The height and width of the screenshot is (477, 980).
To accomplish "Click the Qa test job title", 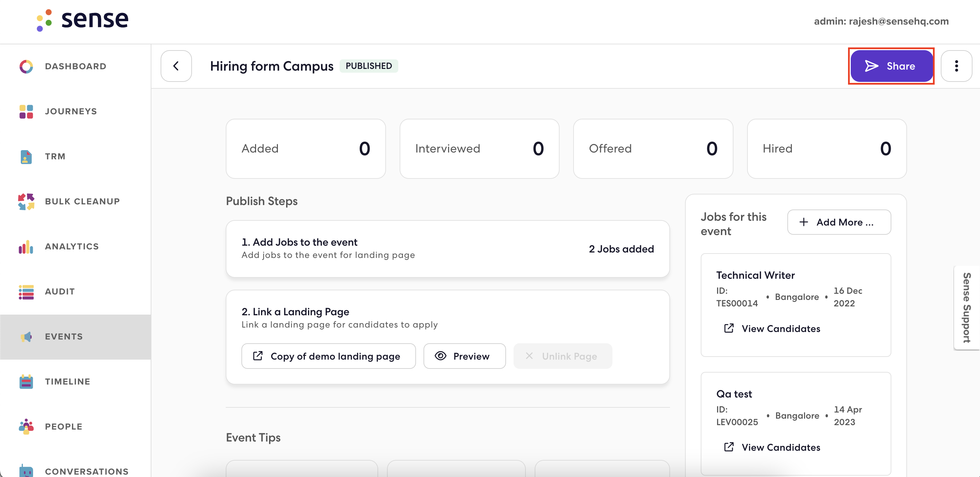I will point(734,394).
